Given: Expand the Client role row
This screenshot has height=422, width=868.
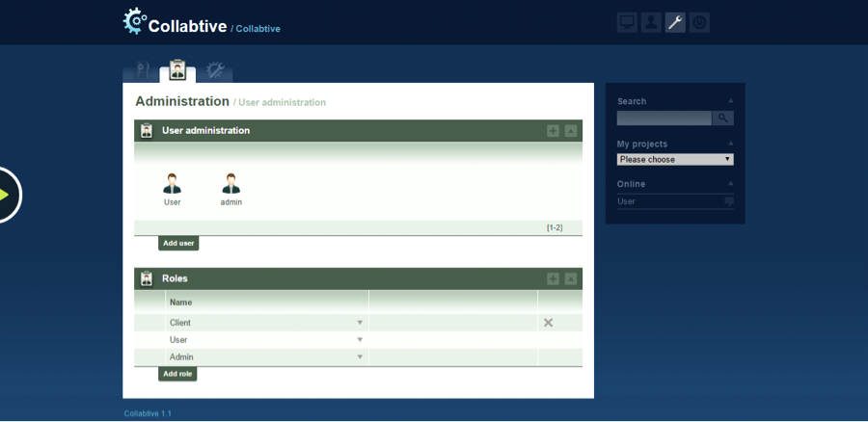Looking at the screenshot, I should coord(360,323).
